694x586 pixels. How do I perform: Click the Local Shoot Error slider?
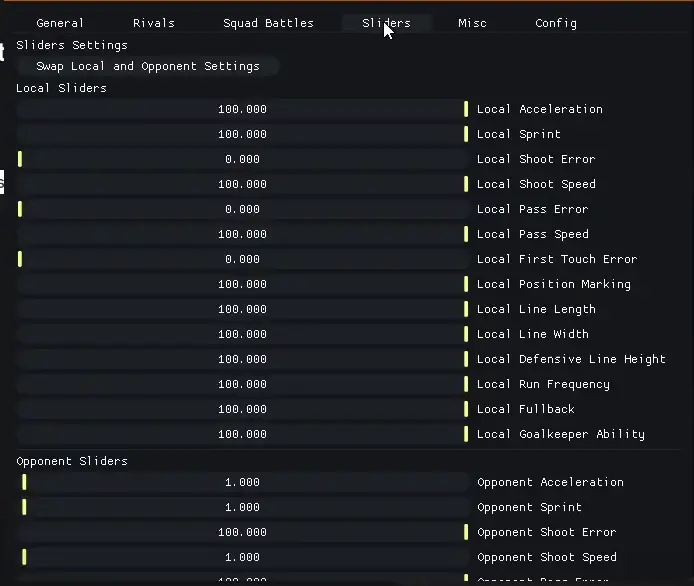243,159
